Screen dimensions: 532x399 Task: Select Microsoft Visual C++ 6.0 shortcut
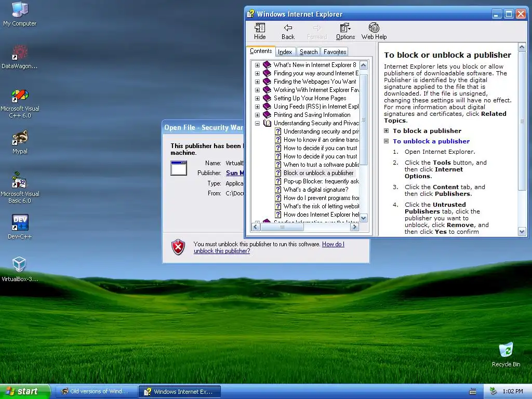pos(20,103)
